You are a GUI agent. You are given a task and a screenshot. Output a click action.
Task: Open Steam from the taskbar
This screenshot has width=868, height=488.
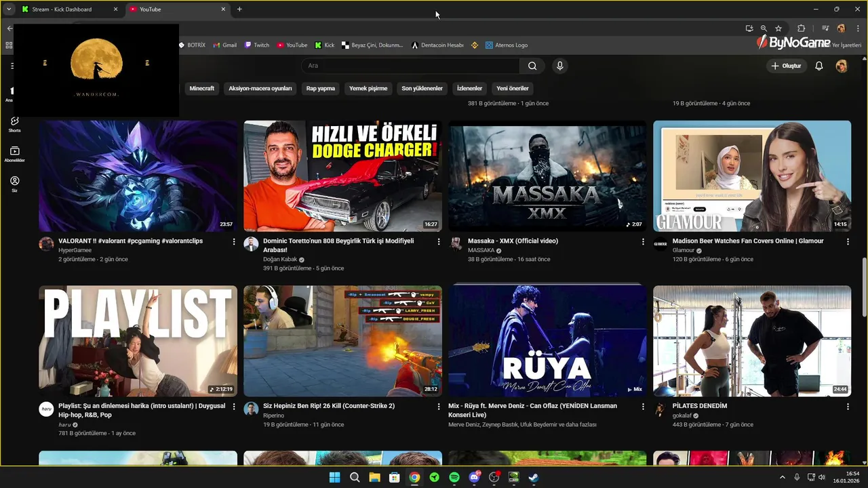pyautogui.click(x=534, y=477)
